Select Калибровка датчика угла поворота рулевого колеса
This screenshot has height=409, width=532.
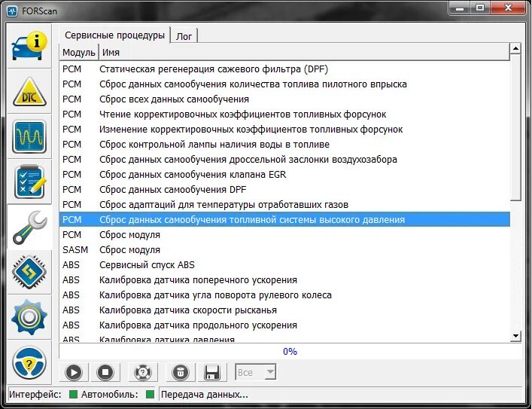(284, 295)
